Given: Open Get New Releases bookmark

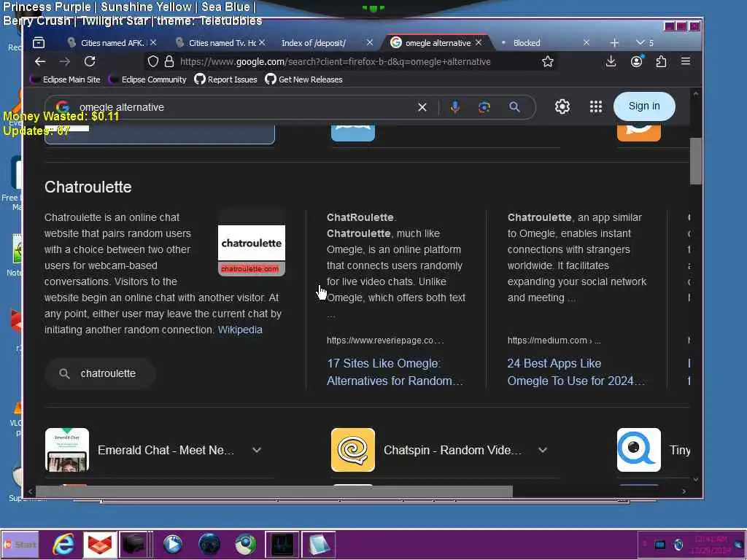Looking at the screenshot, I should click(304, 79).
